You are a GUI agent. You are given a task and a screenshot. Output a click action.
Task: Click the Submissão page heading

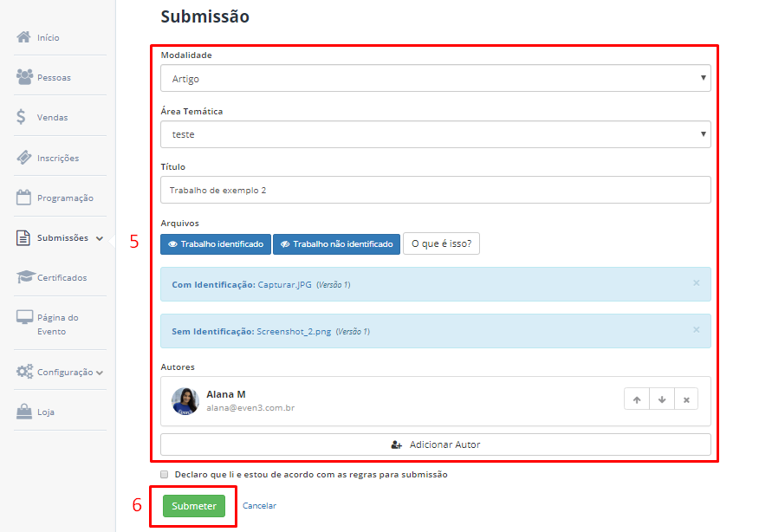click(x=204, y=16)
